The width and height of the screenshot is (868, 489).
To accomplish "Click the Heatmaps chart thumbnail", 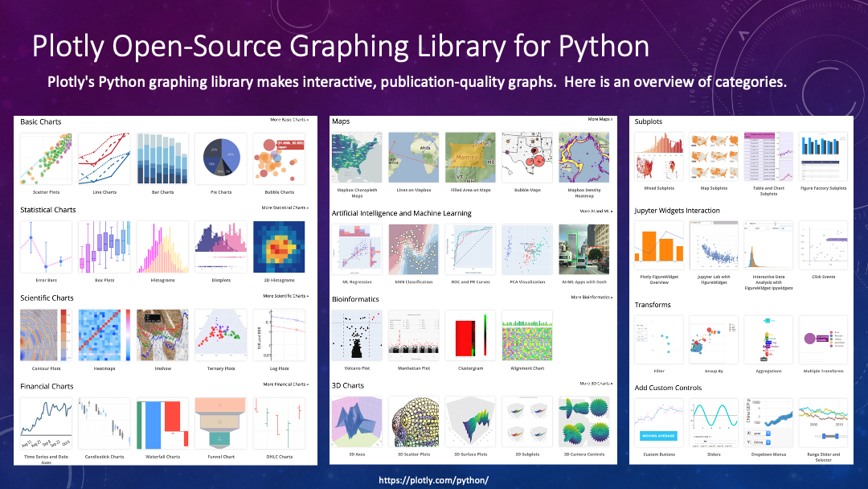I will pyautogui.click(x=104, y=335).
